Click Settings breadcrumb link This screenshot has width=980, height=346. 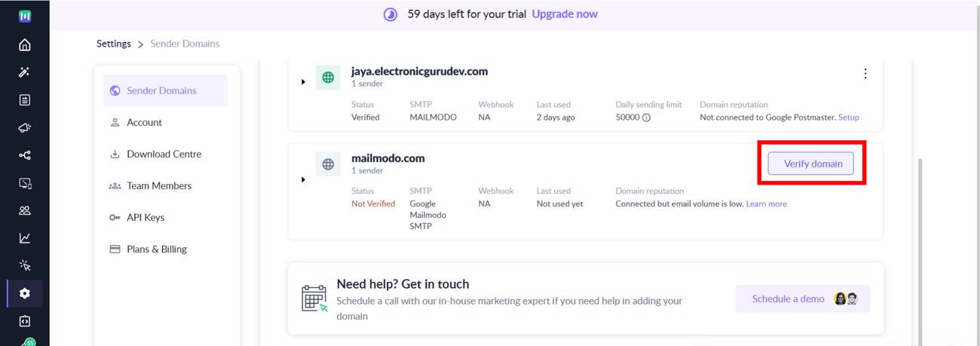click(114, 44)
